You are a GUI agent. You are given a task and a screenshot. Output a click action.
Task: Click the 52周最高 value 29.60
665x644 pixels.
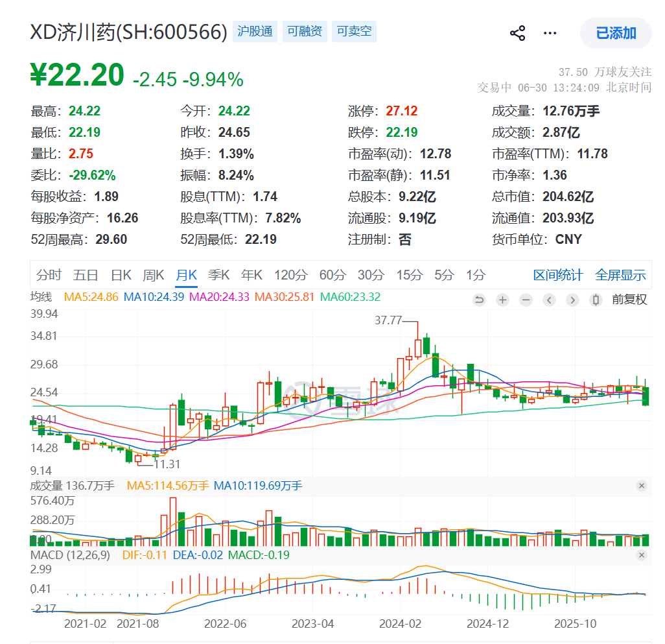[x=111, y=240]
